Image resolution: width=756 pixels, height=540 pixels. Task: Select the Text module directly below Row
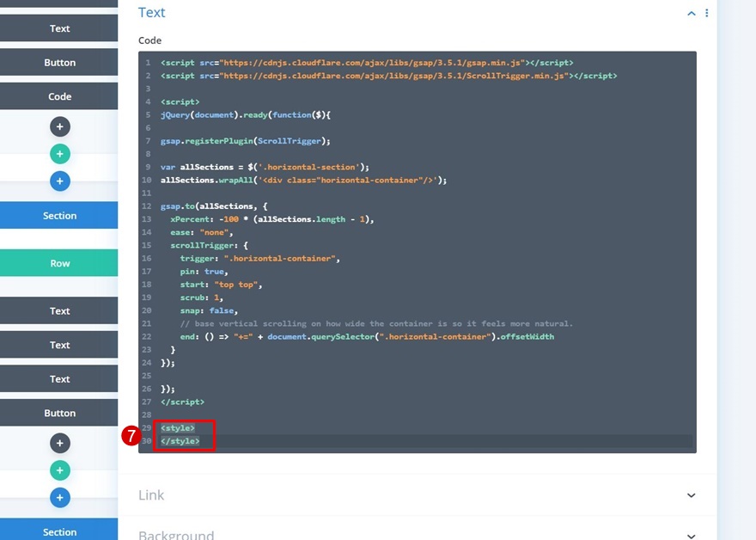point(58,310)
